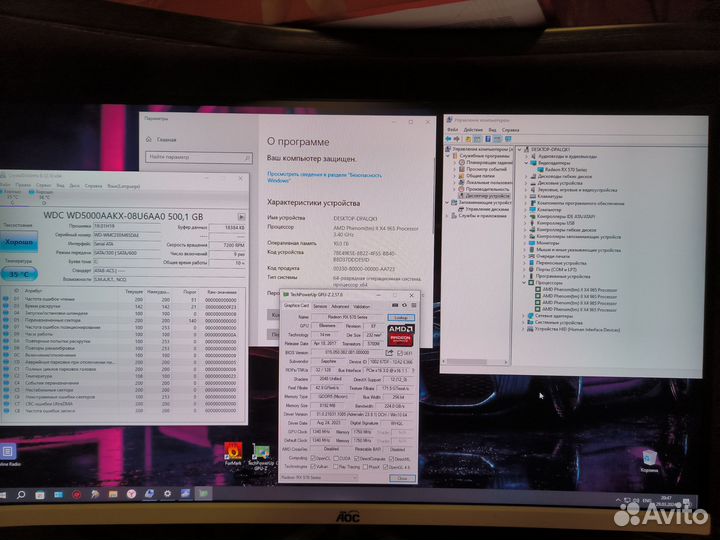Click the GPU-Z refresh icon
720x540 pixels.
[405, 305]
